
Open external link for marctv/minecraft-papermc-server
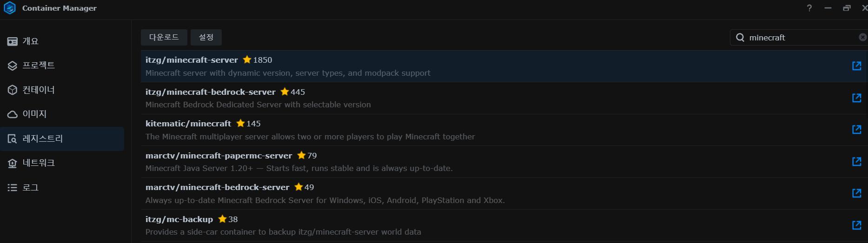[856, 162]
